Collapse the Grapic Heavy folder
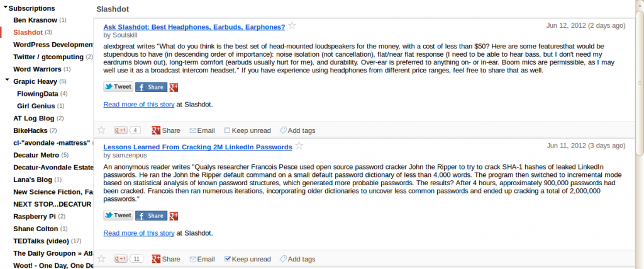 [x=7, y=80]
